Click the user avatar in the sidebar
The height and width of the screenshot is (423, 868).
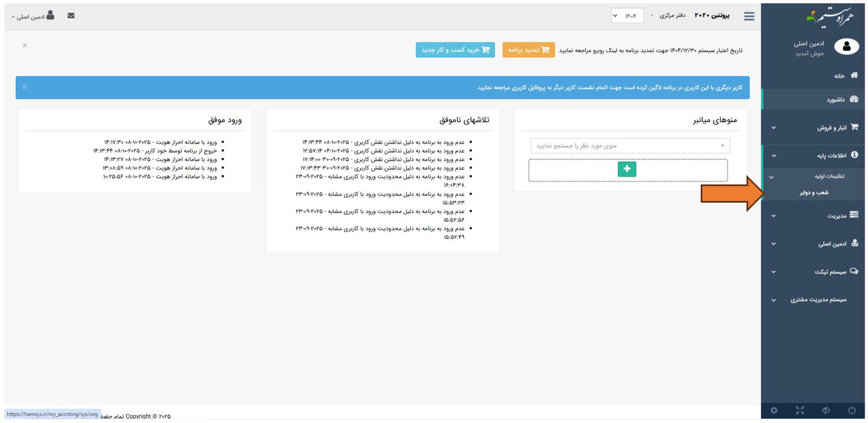[846, 47]
